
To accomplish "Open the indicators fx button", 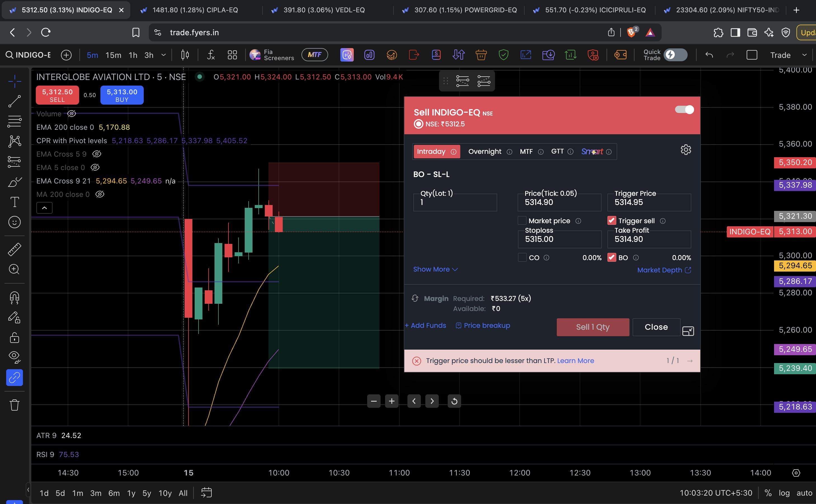I will click(211, 55).
